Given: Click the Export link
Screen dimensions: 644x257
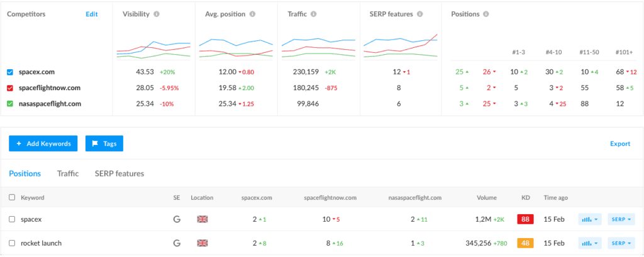Looking at the screenshot, I should tap(619, 144).
